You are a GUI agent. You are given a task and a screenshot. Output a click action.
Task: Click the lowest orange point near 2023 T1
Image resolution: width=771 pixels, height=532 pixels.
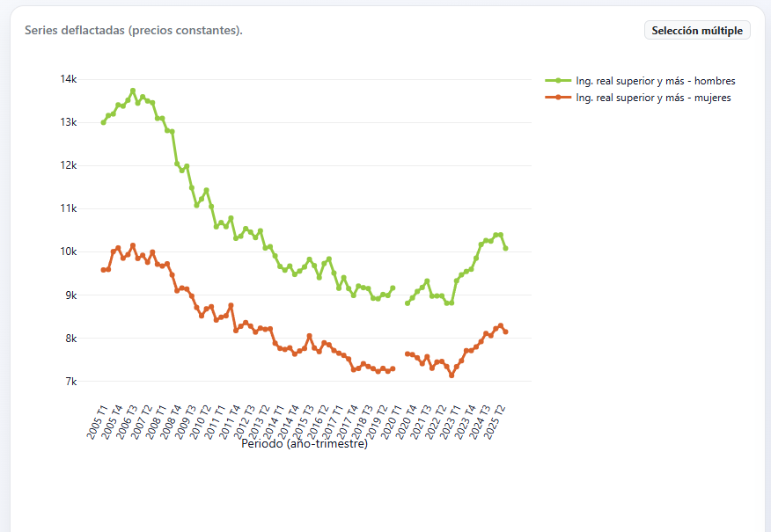[x=452, y=375]
